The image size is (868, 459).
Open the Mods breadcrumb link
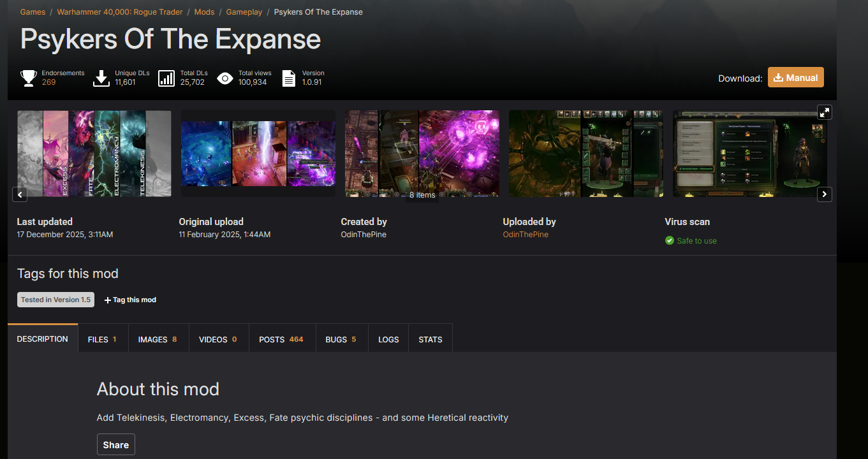tap(204, 12)
